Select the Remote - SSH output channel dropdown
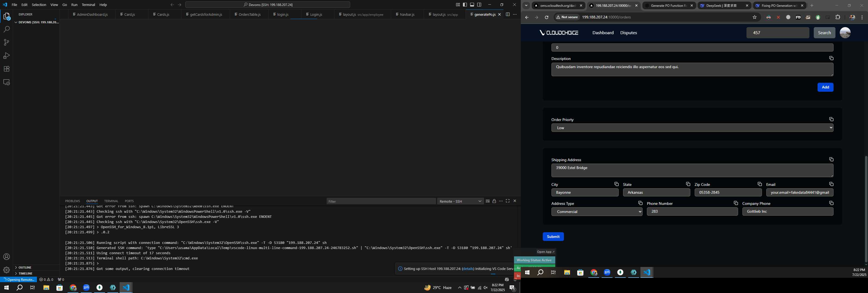The image size is (868, 293). [x=460, y=201]
